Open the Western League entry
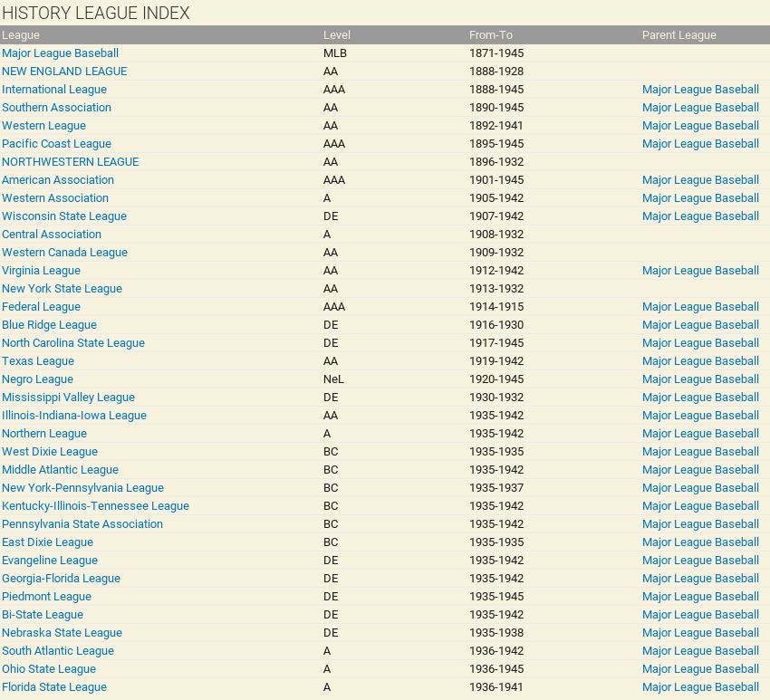This screenshot has height=700, width=770. [x=43, y=126]
